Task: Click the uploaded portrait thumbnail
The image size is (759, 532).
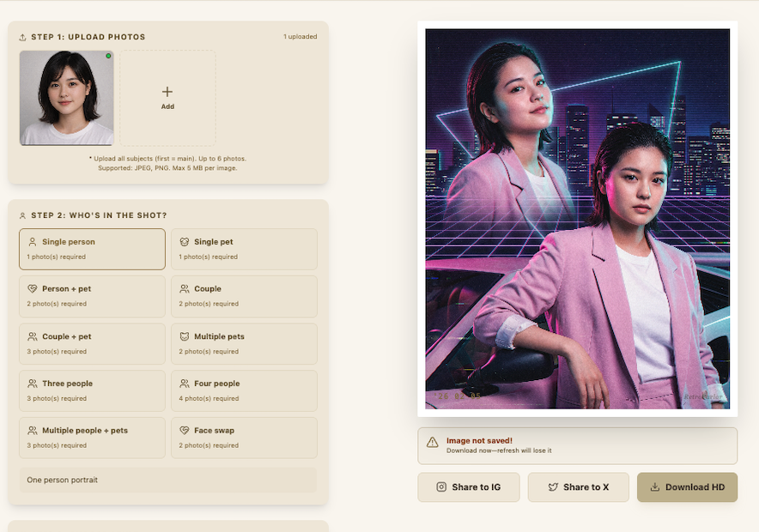Action: pyautogui.click(x=66, y=97)
